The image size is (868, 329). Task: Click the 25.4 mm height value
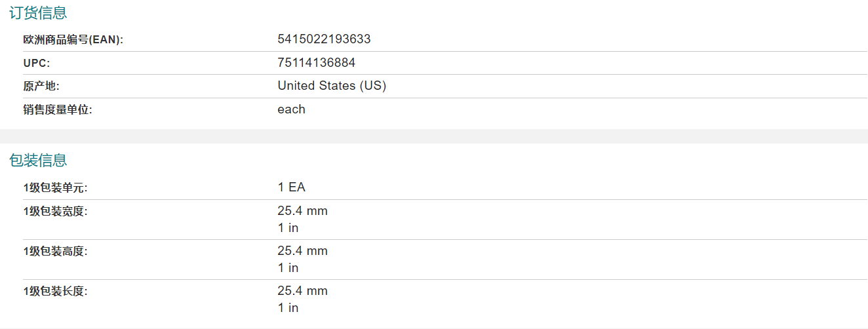tap(302, 251)
